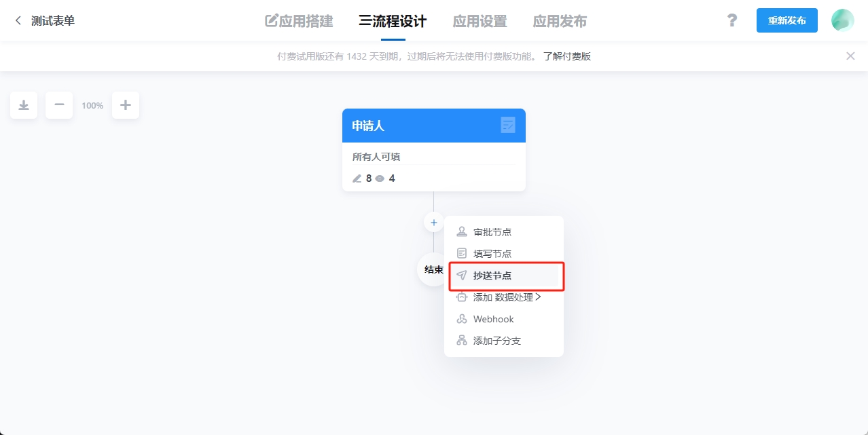Select the Webhook node option

click(493, 318)
